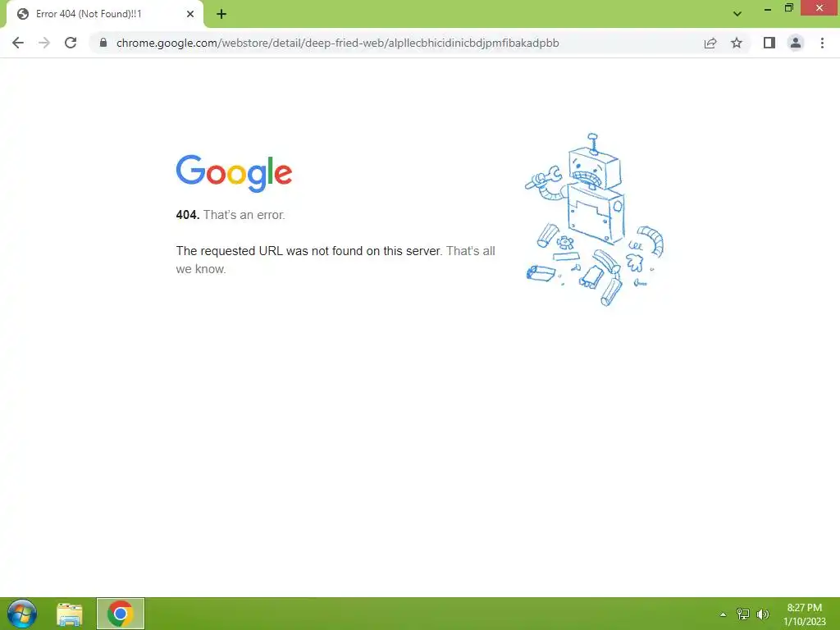This screenshot has width=840, height=630.
Task: Click the Google logo
Action: [x=234, y=173]
